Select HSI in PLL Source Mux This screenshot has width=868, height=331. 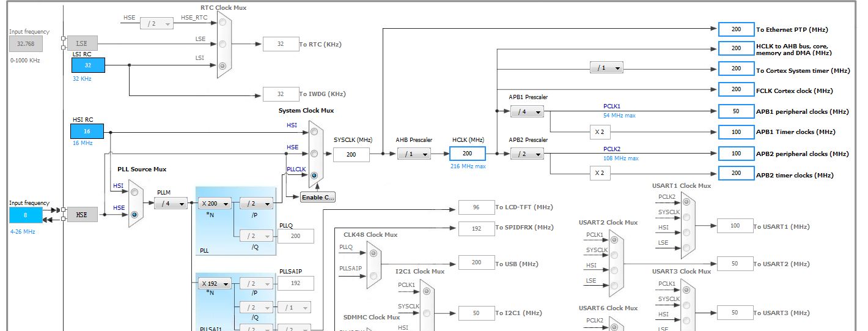coord(134,193)
